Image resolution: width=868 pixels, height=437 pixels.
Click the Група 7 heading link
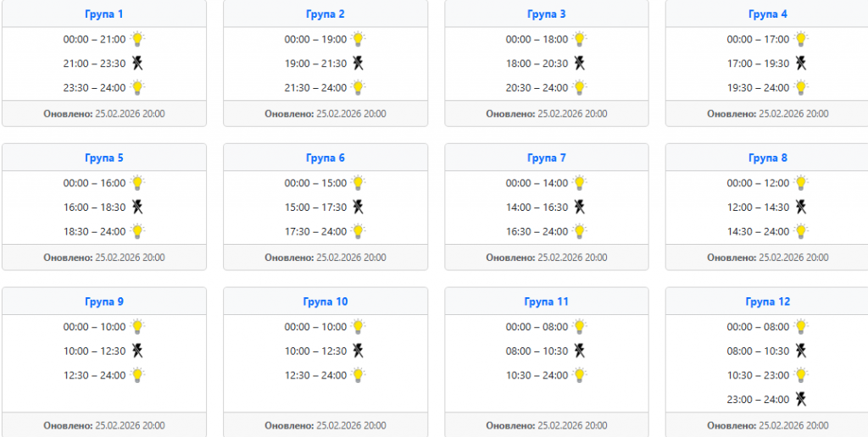pos(547,158)
